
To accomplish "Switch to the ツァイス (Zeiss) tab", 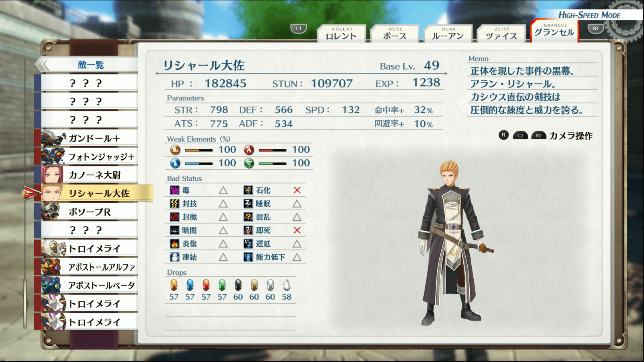I will [502, 34].
